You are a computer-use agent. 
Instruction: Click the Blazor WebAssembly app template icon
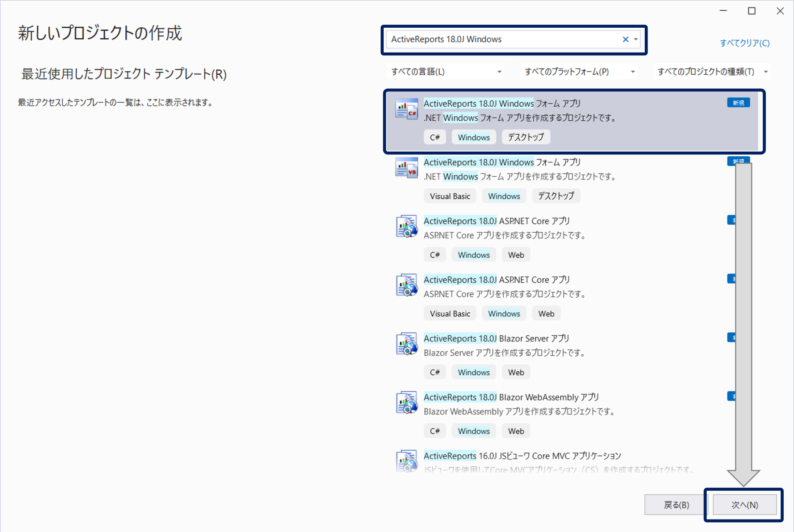[x=406, y=403]
